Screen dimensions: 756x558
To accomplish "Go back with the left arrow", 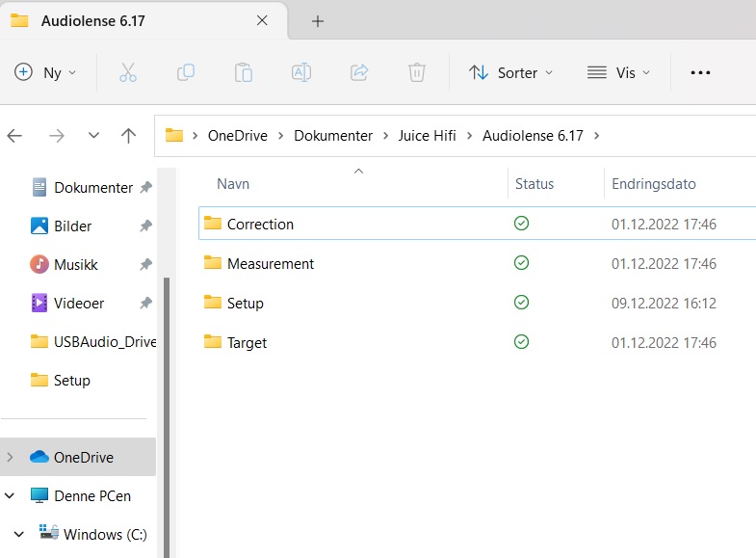I will click(14, 136).
